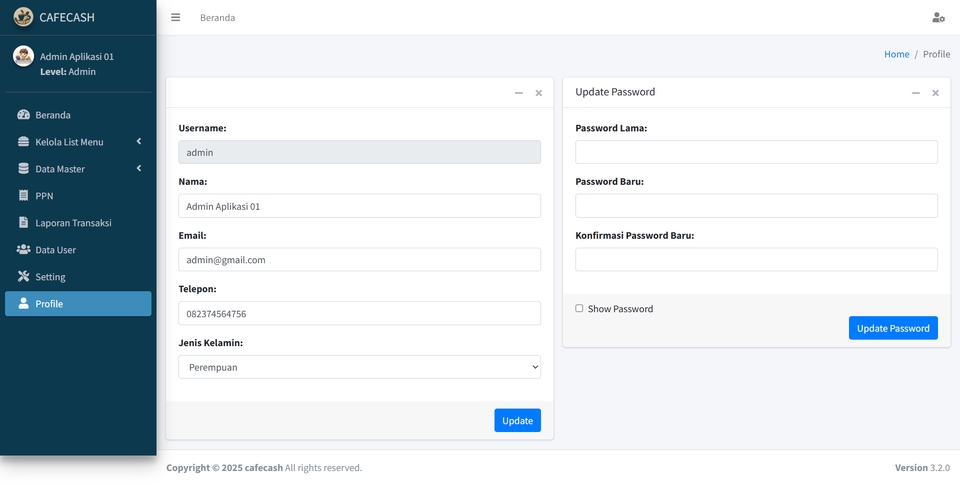Click the Data User people icon
960x485 pixels.
point(23,249)
